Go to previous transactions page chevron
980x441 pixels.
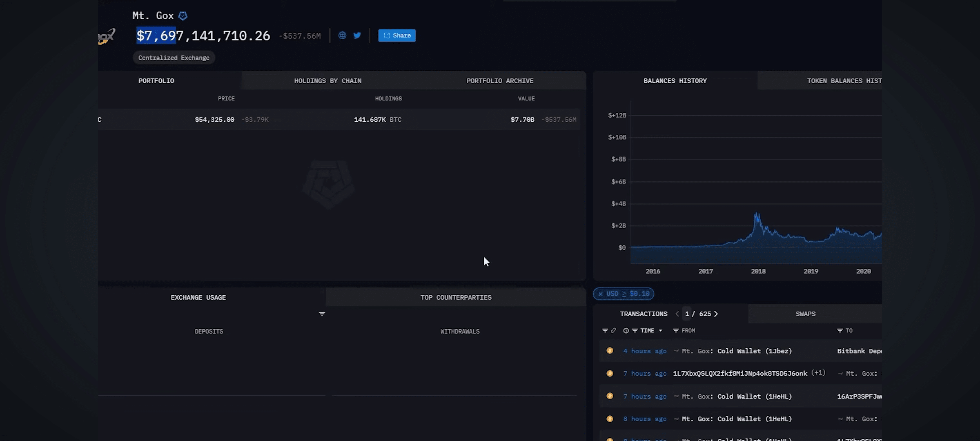(677, 314)
